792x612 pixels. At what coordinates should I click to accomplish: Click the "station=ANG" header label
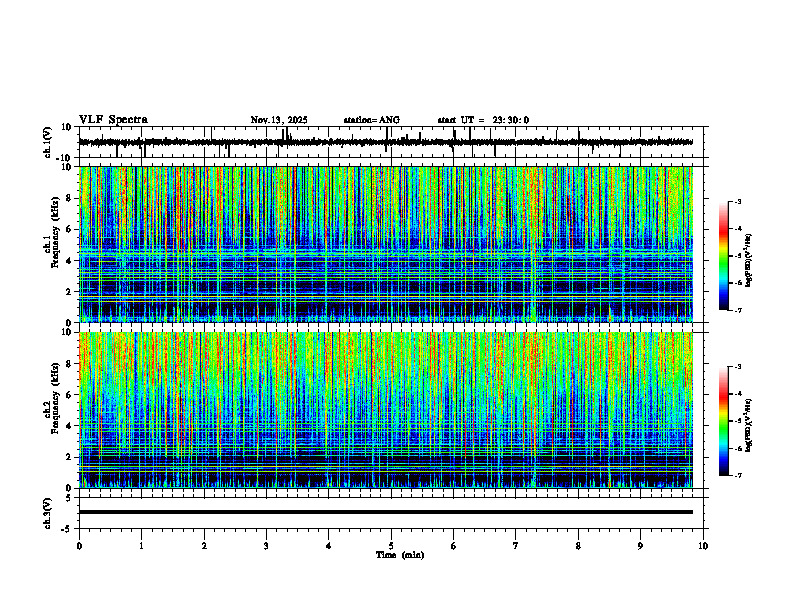pos(372,120)
